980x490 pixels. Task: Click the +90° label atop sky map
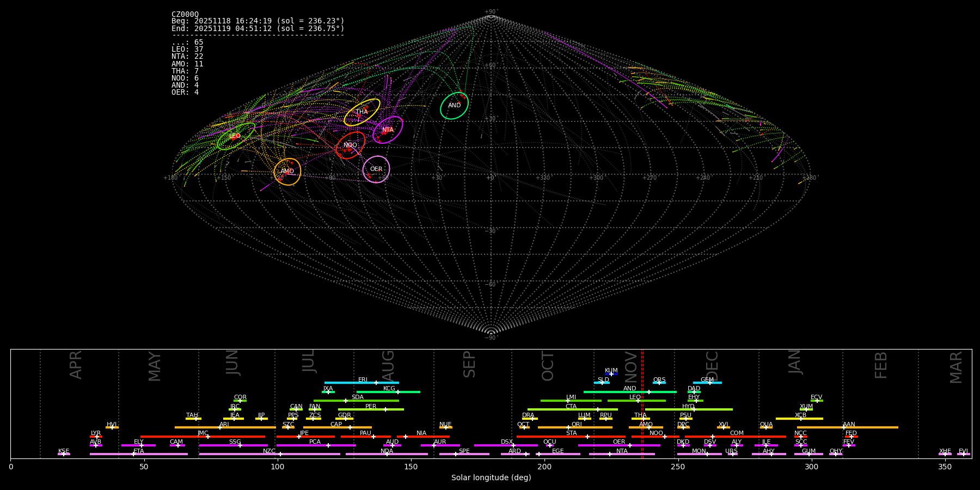pos(491,12)
